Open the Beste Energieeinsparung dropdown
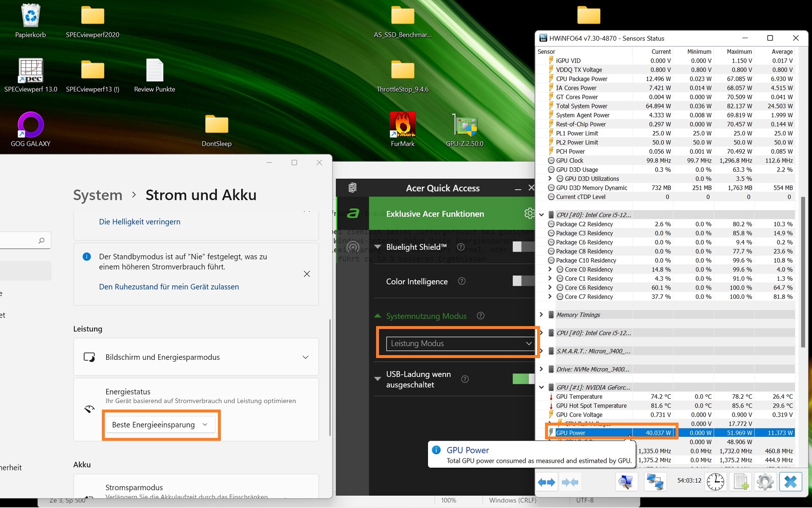The image size is (812, 508). [x=160, y=425]
